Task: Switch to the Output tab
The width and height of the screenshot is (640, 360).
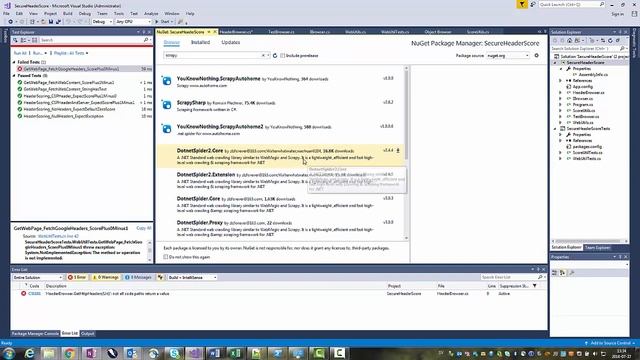Action: pyautogui.click(x=87, y=334)
